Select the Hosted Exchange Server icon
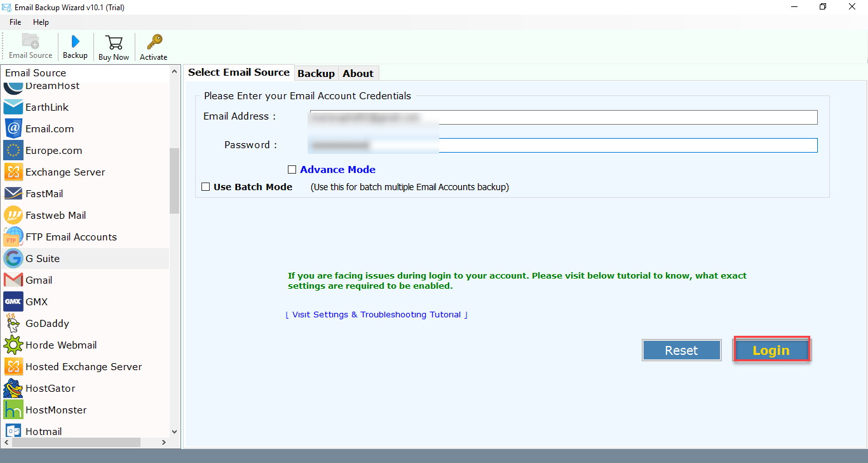 coord(13,367)
